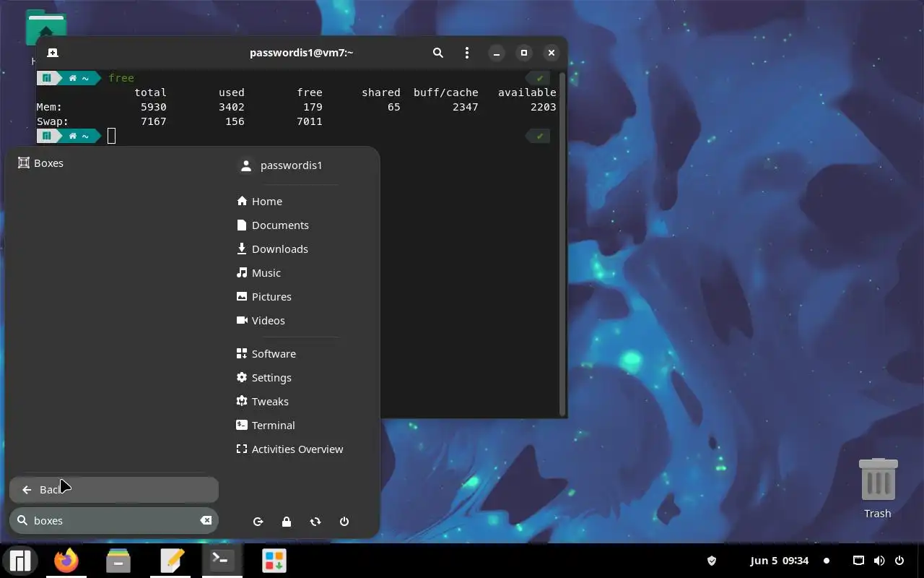Open Activities Overview
Image resolution: width=924 pixels, height=578 pixels.
(290, 449)
